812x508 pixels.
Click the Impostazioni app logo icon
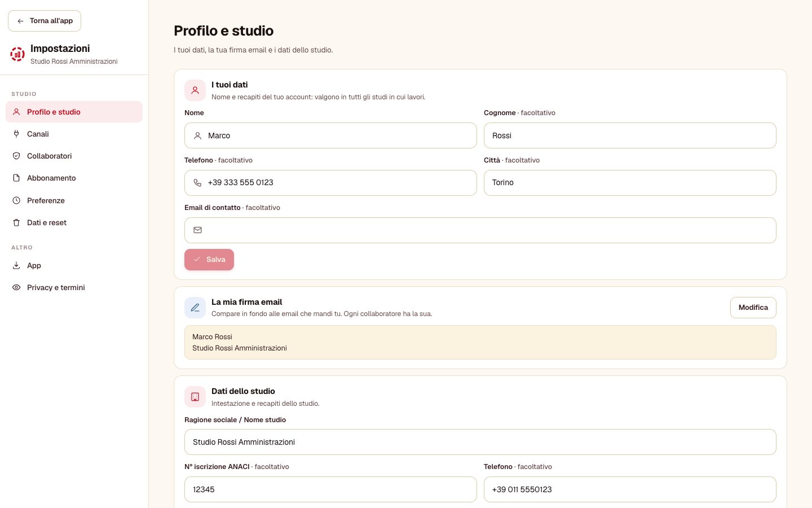17,54
